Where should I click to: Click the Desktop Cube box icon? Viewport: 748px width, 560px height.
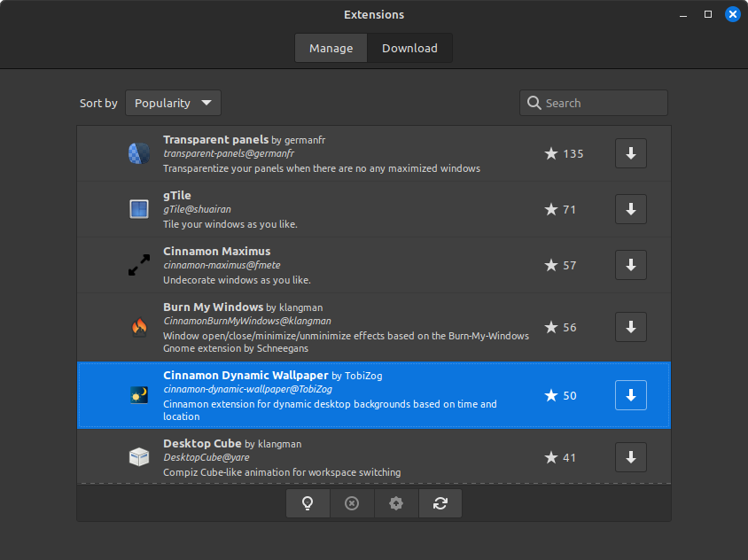(x=139, y=457)
